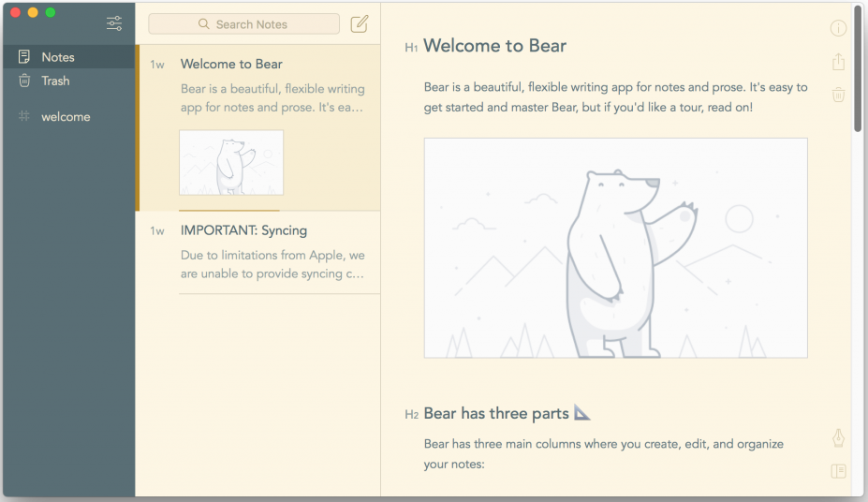Open note info panel icon
This screenshot has width=868, height=502.
tap(838, 28)
